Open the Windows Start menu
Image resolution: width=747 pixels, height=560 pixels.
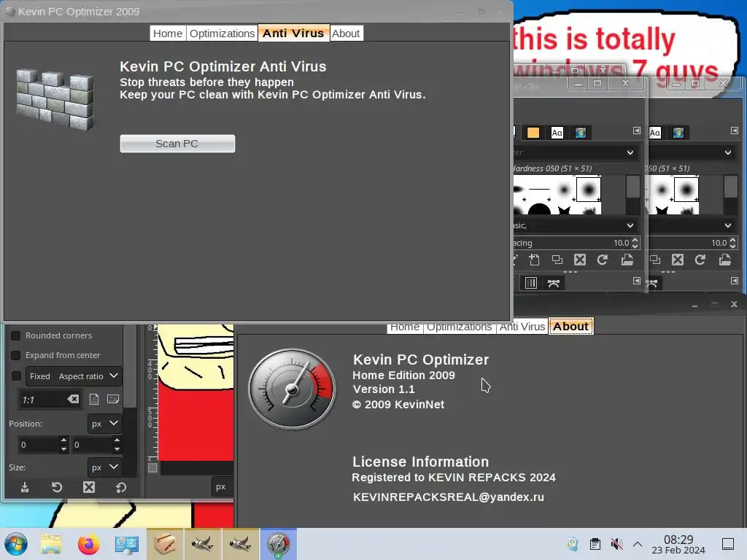[x=16, y=544]
